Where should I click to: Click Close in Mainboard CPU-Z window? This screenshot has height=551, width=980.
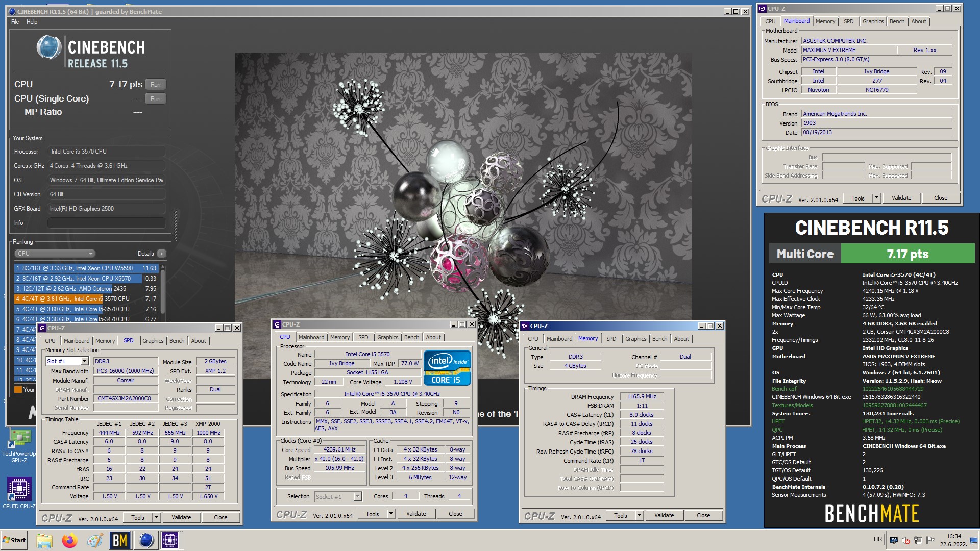941,198
